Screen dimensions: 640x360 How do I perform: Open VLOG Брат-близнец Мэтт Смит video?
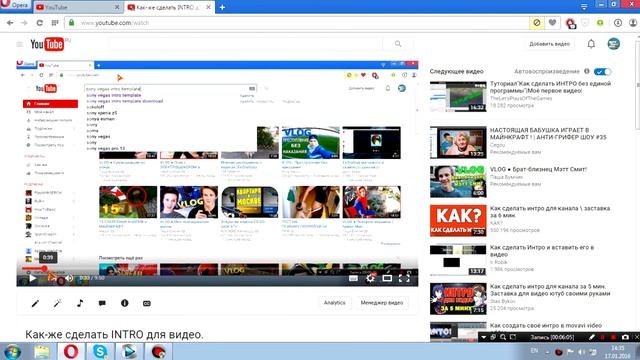[538, 169]
